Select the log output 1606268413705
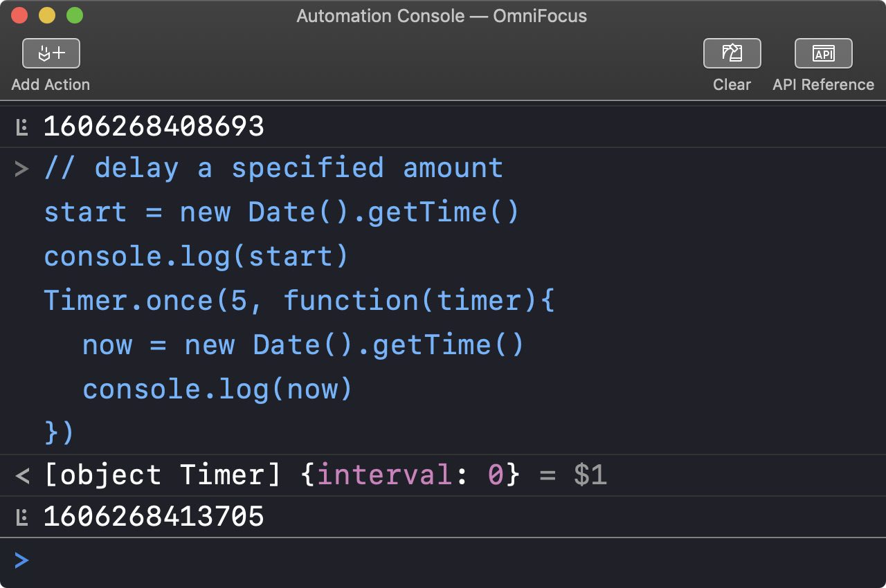886x588 pixels. [154, 517]
